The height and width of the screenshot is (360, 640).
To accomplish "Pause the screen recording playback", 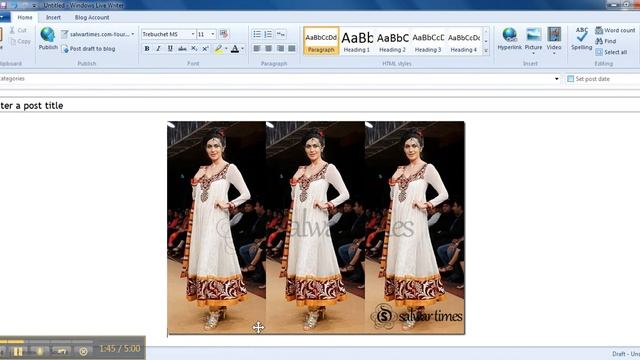I will [18, 351].
